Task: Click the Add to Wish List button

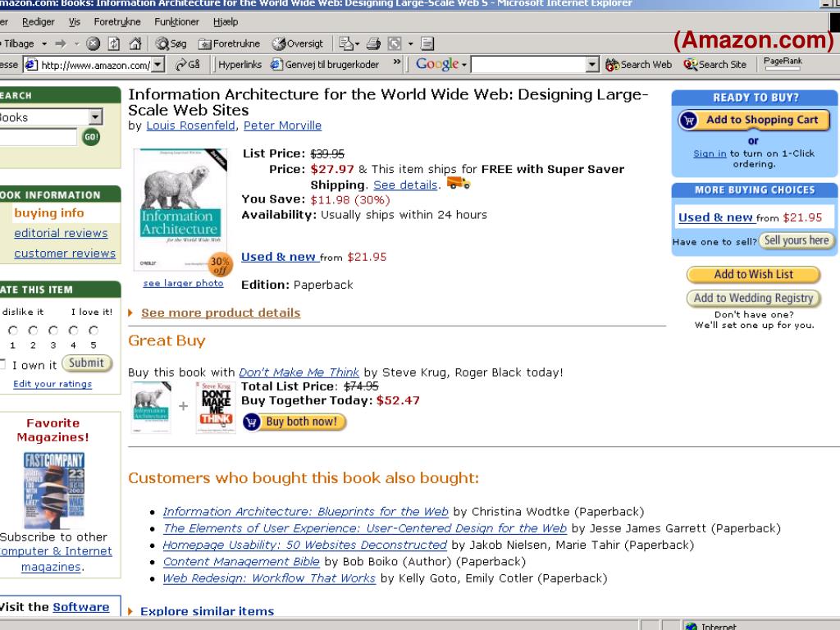Action: click(x=753, y=275)
